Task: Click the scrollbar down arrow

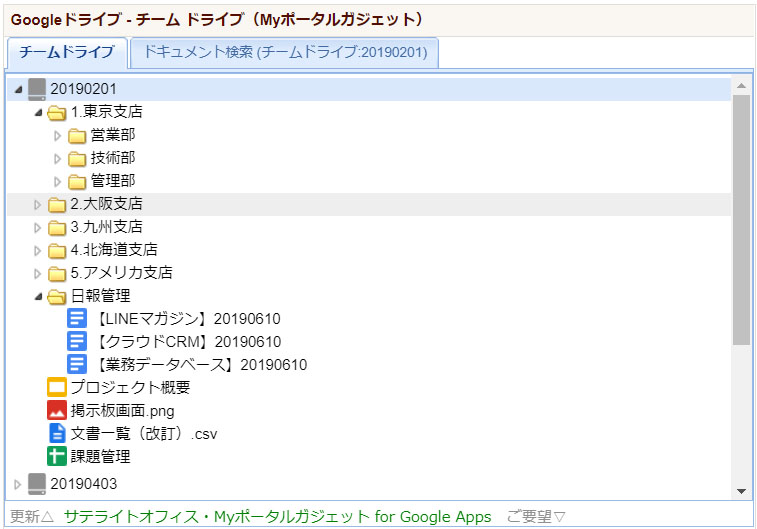Action: (741, 491)
